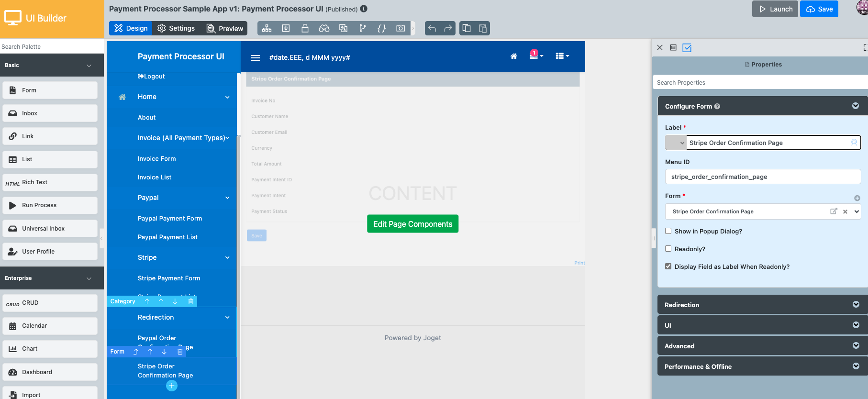Open the permission padlock icon
The width and height of the screenshot is (868, 399).
(x=305, y=28)
